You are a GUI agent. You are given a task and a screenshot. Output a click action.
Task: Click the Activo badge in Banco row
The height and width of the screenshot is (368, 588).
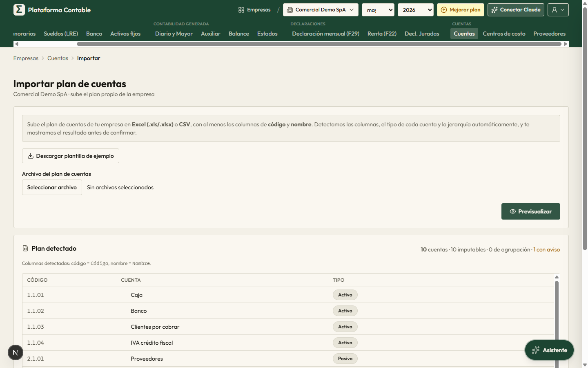(345, 311)
